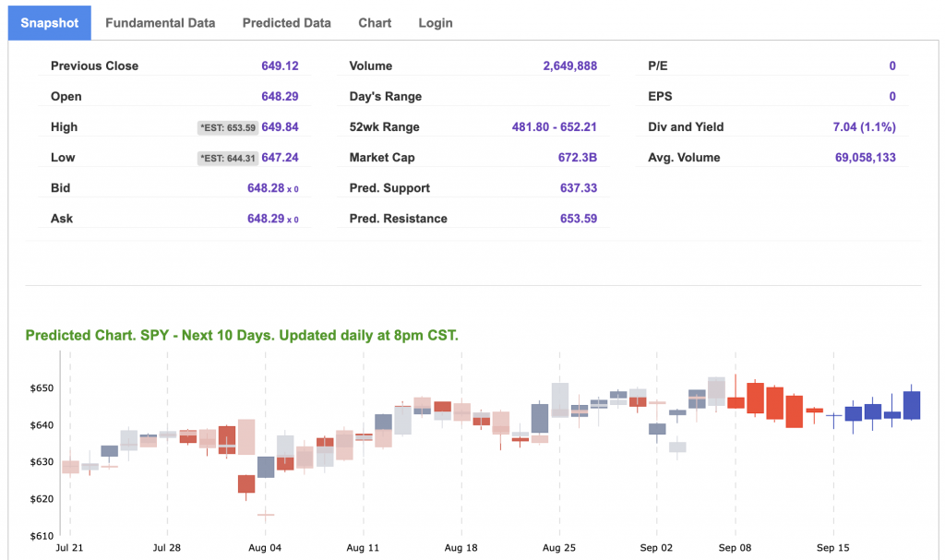The height and width of the screenshot is (560, 945).
Task: Click the Aug 04 date label
Action: pyautogui.click(x=265, y=548)
